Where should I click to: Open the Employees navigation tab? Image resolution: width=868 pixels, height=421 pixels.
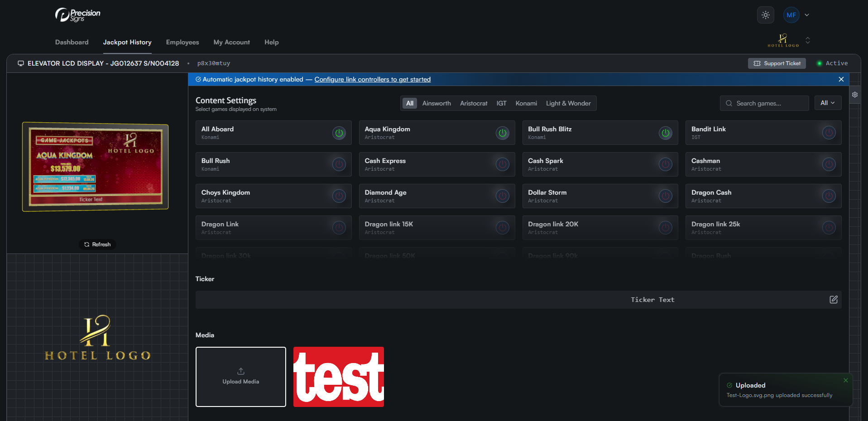[x=182, y=42]
